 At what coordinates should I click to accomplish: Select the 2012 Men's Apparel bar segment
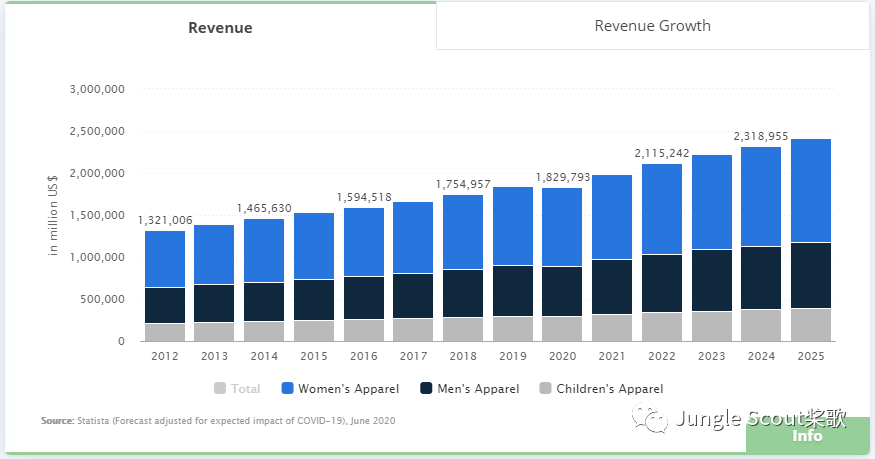tap(165, 306)
